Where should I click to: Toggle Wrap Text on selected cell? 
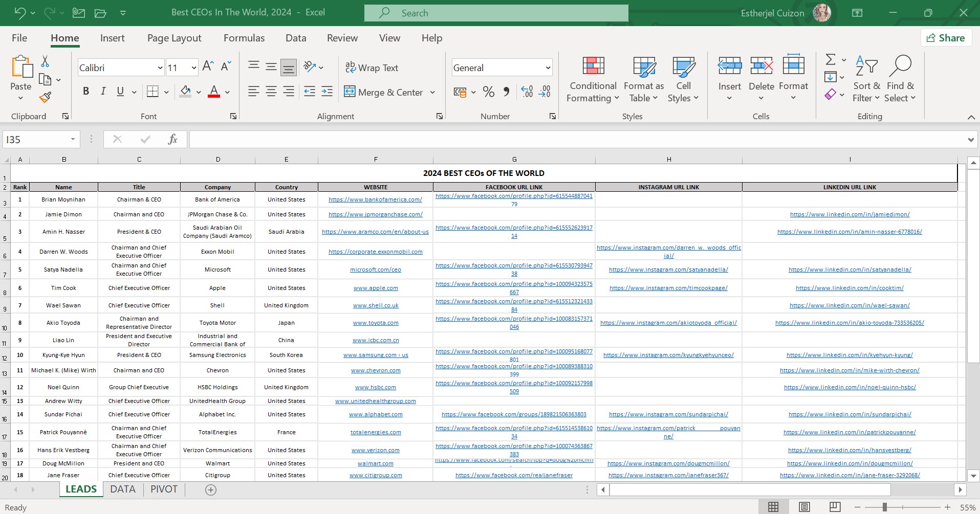(372, 68)
